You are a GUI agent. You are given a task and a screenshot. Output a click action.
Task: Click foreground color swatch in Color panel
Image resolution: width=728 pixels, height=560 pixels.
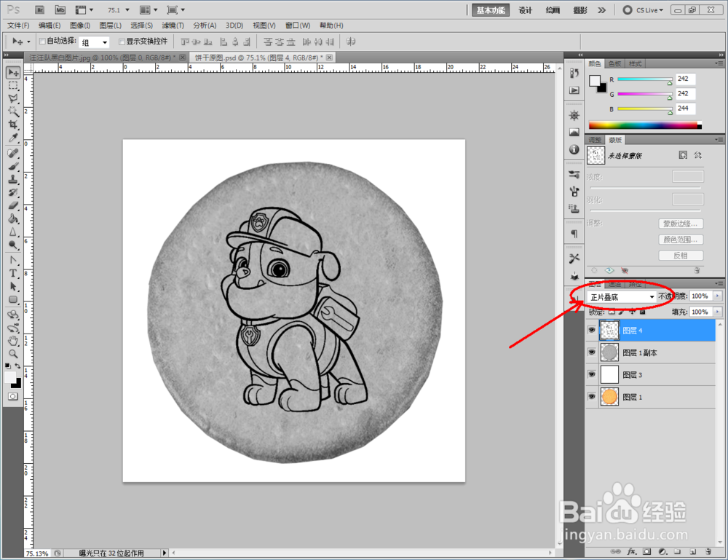[594, 81]
